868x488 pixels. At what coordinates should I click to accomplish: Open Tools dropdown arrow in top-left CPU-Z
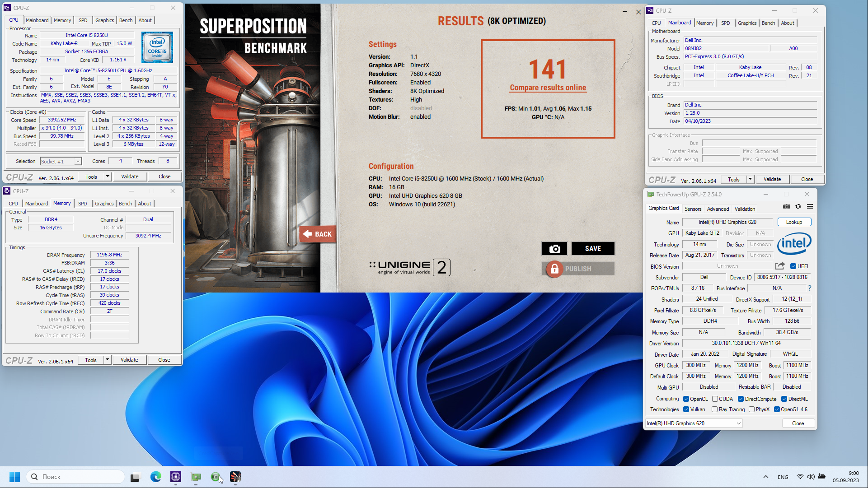[108, 177]
